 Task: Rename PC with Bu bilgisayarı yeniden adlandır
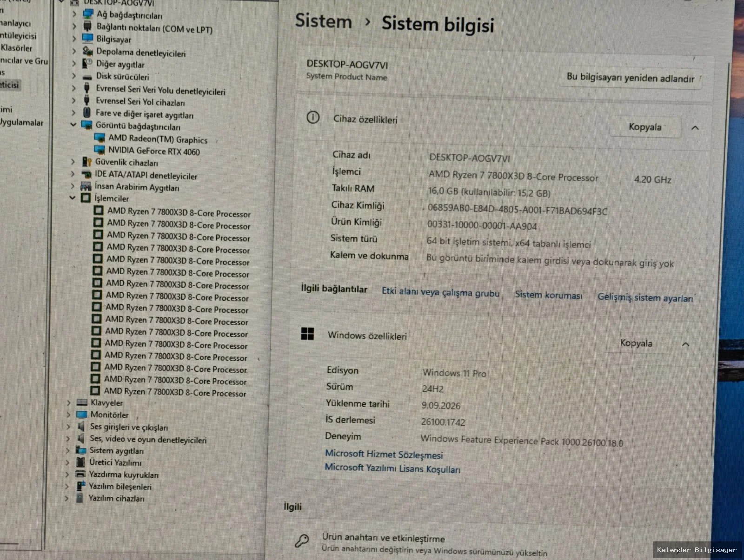pos(631,78)
